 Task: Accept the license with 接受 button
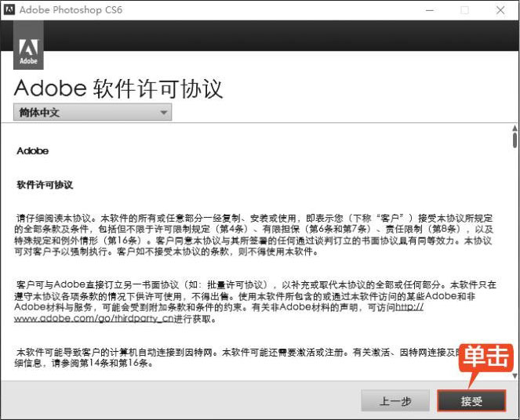pos(471,400)
